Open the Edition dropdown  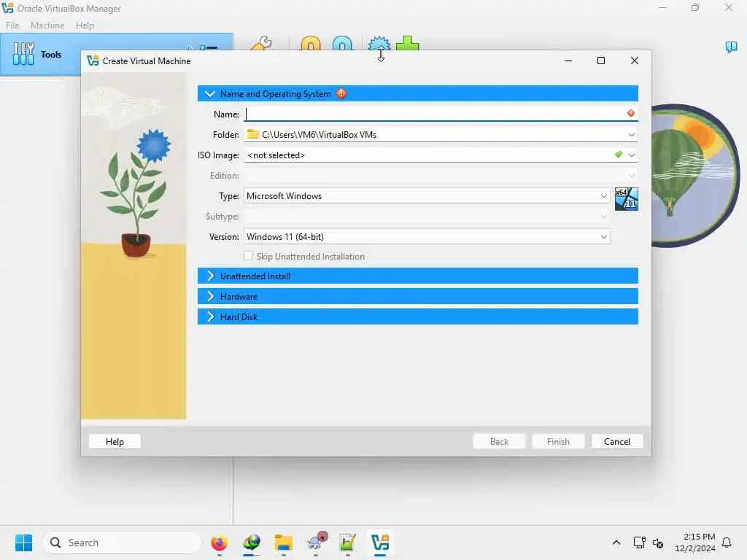click(x=441, y=175)
